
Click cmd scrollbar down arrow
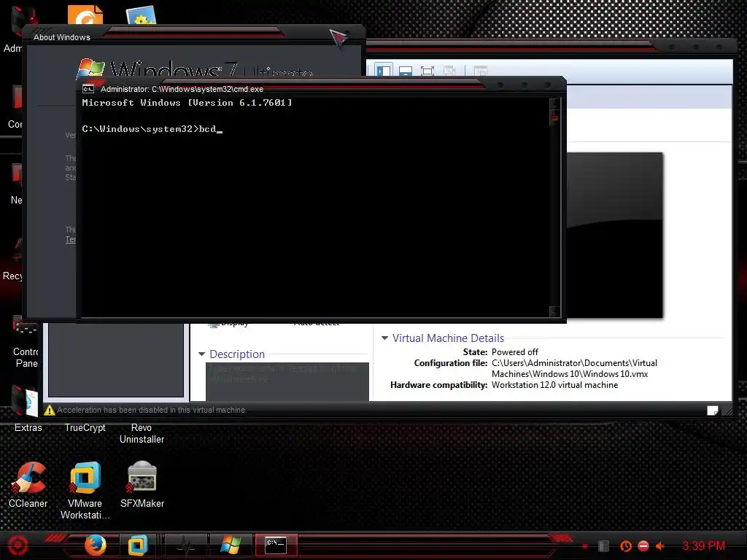click(x=554, y=311)
